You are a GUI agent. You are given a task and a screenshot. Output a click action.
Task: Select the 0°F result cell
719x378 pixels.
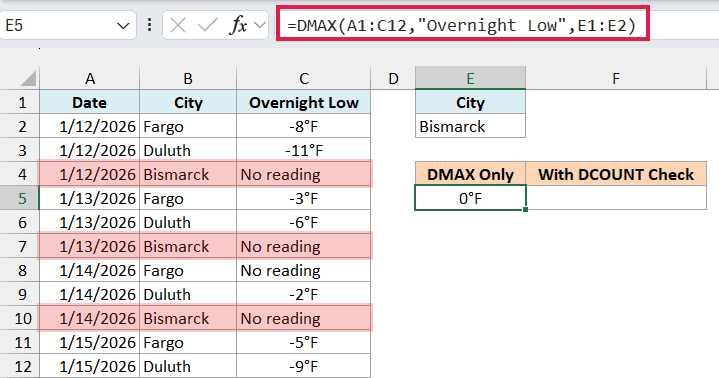[x=470, y=198]
